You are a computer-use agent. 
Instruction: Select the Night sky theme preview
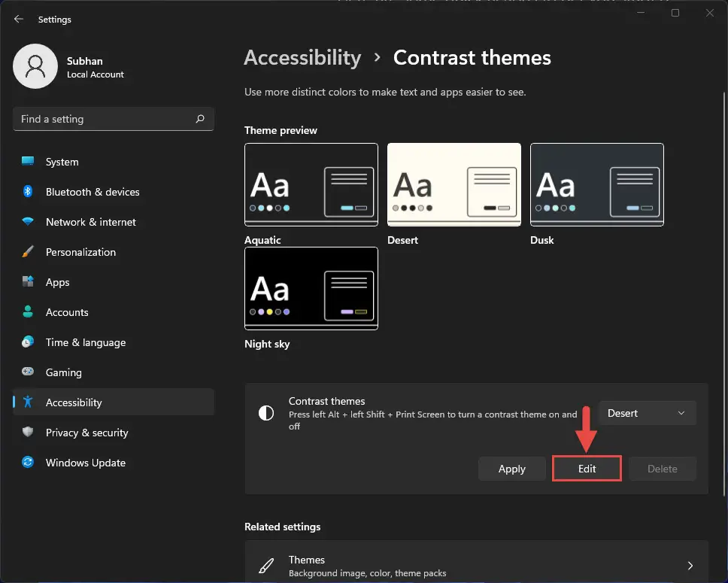pos(311,288)
